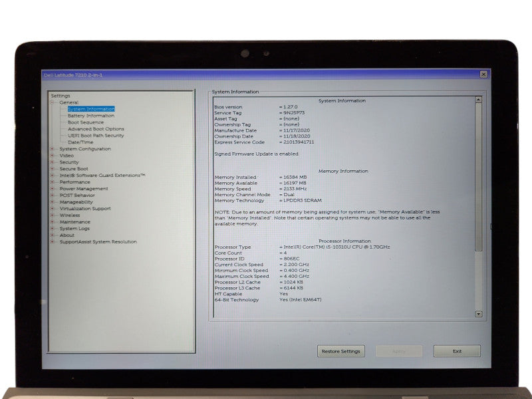Screen dimensions: 532x399
Task: Click the Restore Settings button
Action: 341,352
